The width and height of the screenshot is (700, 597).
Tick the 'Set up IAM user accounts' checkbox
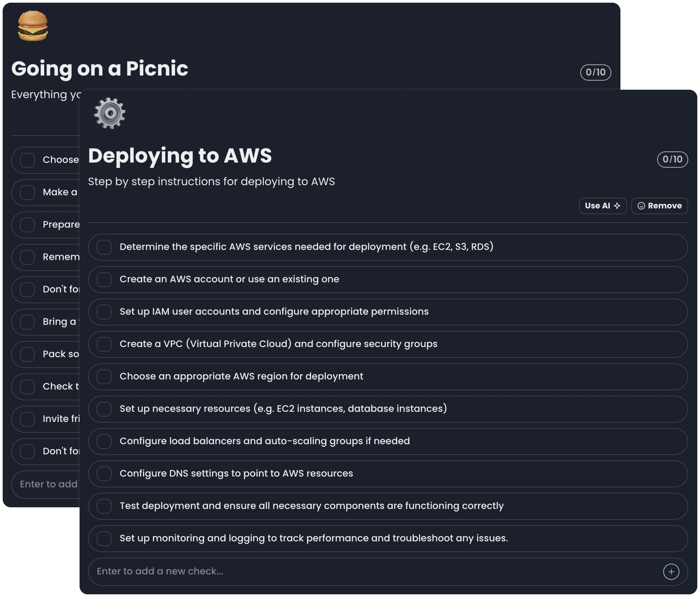tap(104, 312)
